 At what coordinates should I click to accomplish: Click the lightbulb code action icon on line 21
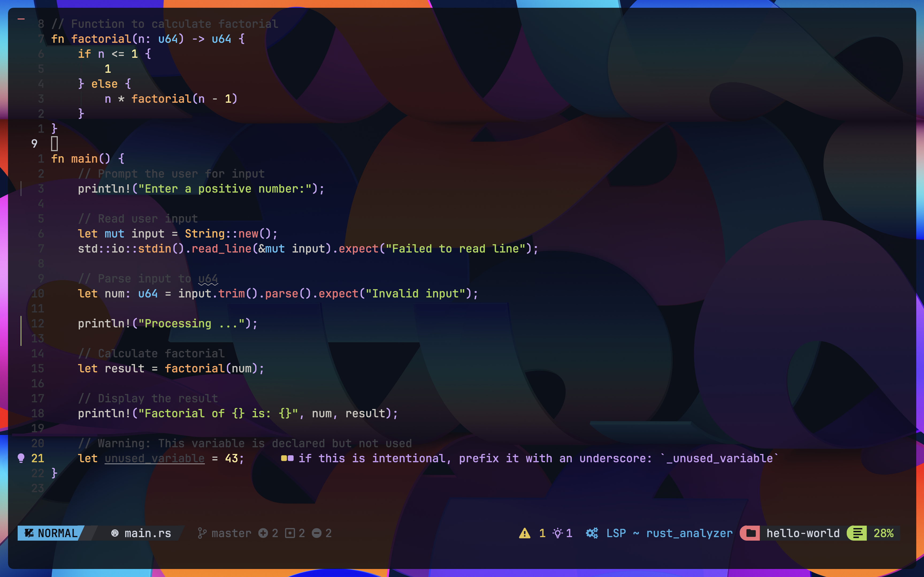pos(21,458)
